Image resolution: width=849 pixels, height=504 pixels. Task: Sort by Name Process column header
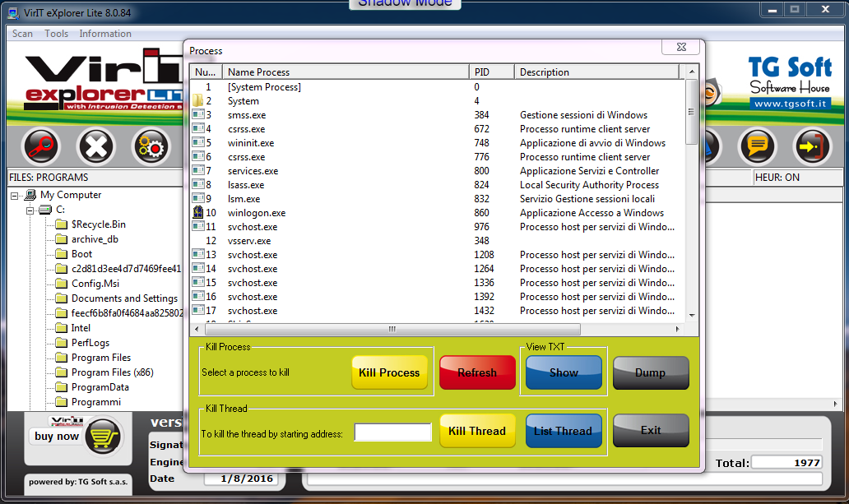346,72
